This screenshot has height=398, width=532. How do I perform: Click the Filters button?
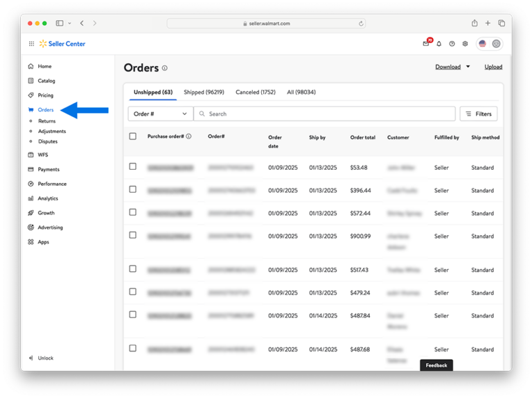point(479,114)
